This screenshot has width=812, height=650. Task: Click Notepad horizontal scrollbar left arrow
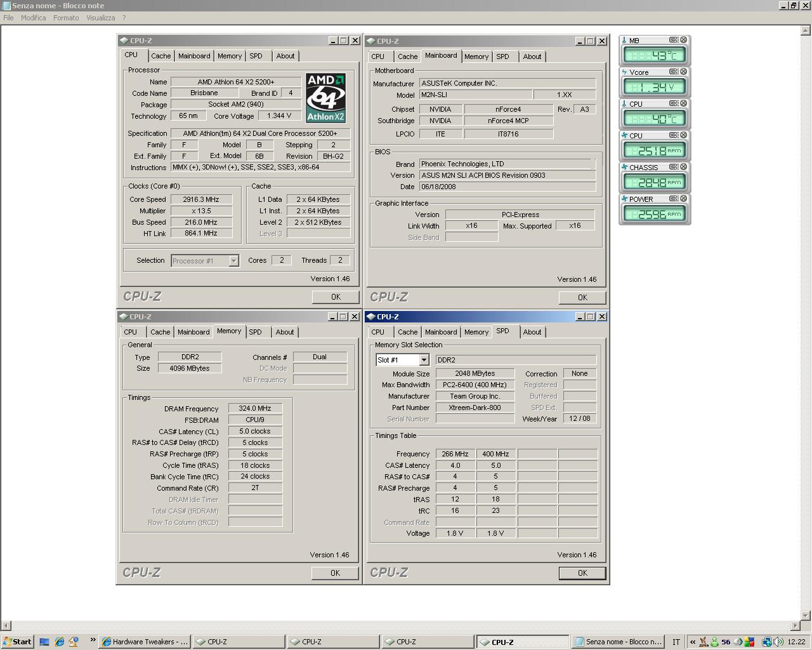tap(6, 626)
